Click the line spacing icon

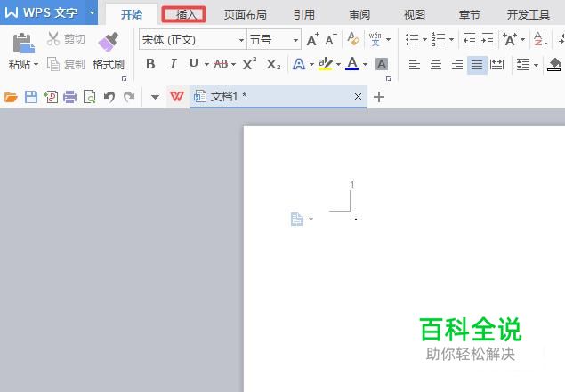click(522, 65)
